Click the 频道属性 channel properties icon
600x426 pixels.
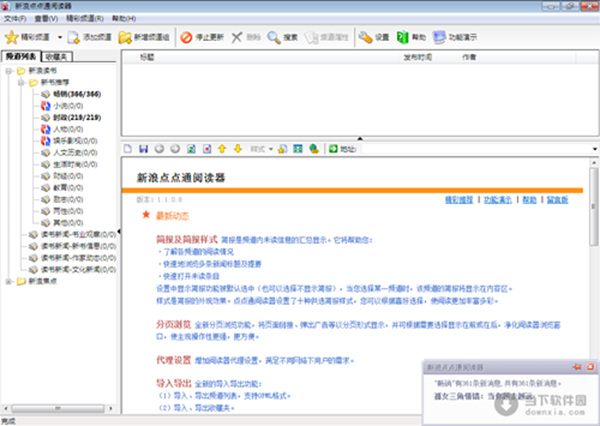click(311, 37)
